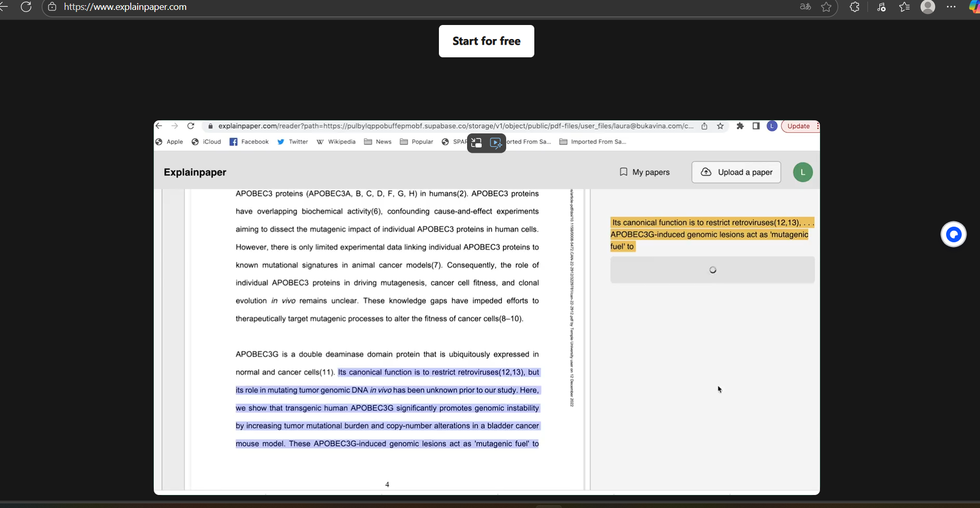The image size is (980, 508).
Task: Click reload in the demo Chrome window
Action: [x=191, y=126]
